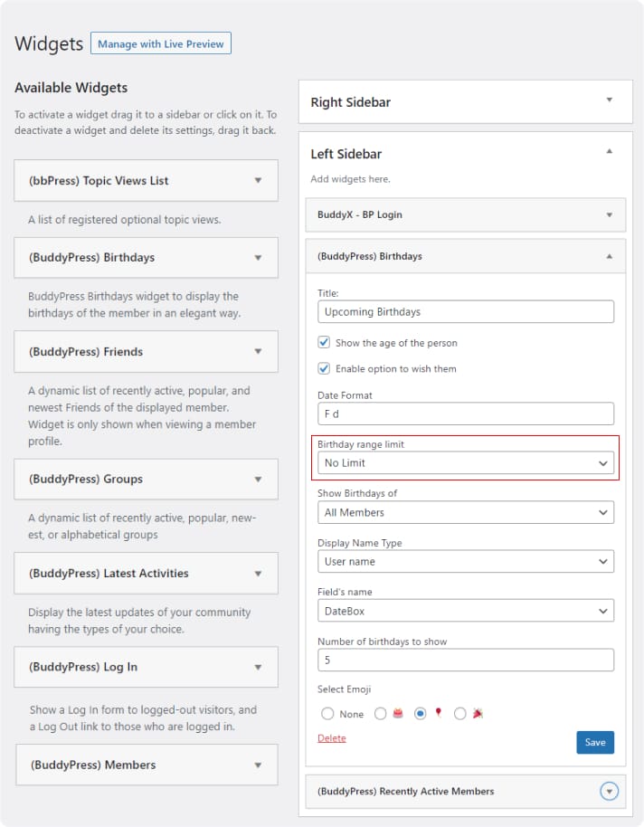Open the circled arrow on Recently Active Members
Screen dimensions: 644x827
(610, 792)
